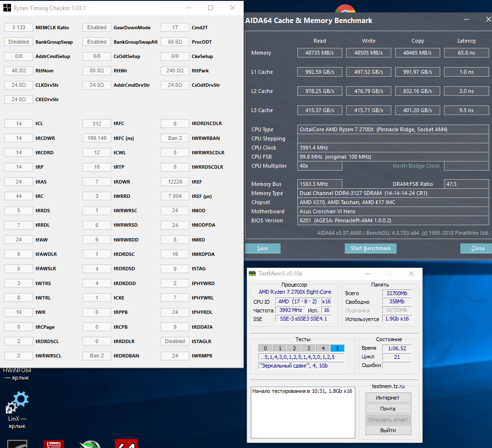The image size is (492, 448).
Task: Click tRFC (ns) value 199,149
Action: coord(97,138)
